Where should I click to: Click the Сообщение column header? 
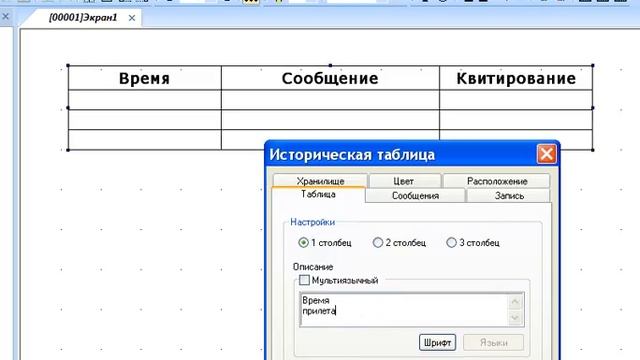point(330,78)
